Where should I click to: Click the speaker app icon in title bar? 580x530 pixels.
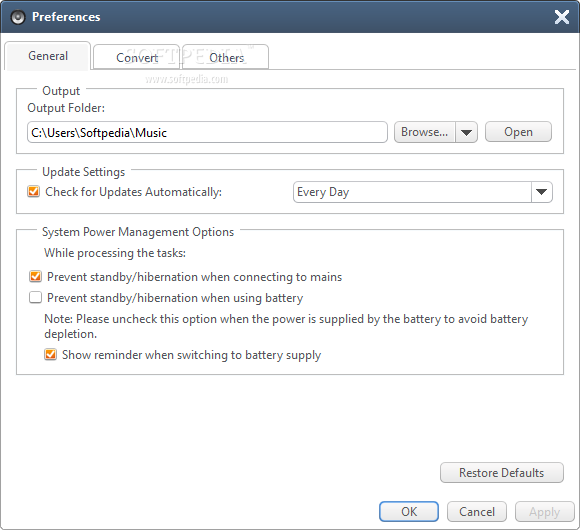click(18, 17)
